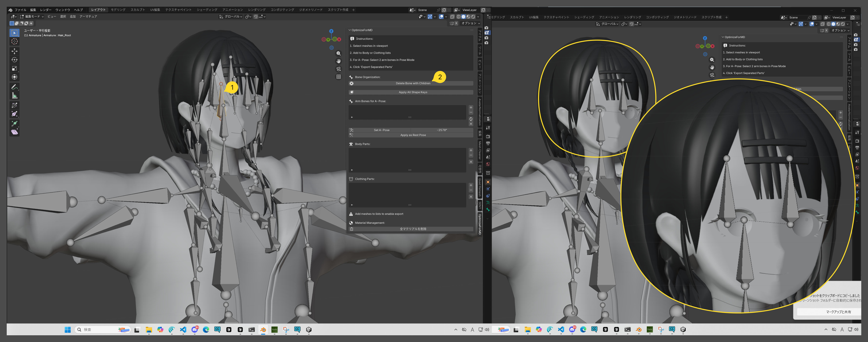The height and width of the screenshot is (342, 868).
Task: Select the Annotate pencil tool
Action: pyautogui.click(x=14, y=87)
